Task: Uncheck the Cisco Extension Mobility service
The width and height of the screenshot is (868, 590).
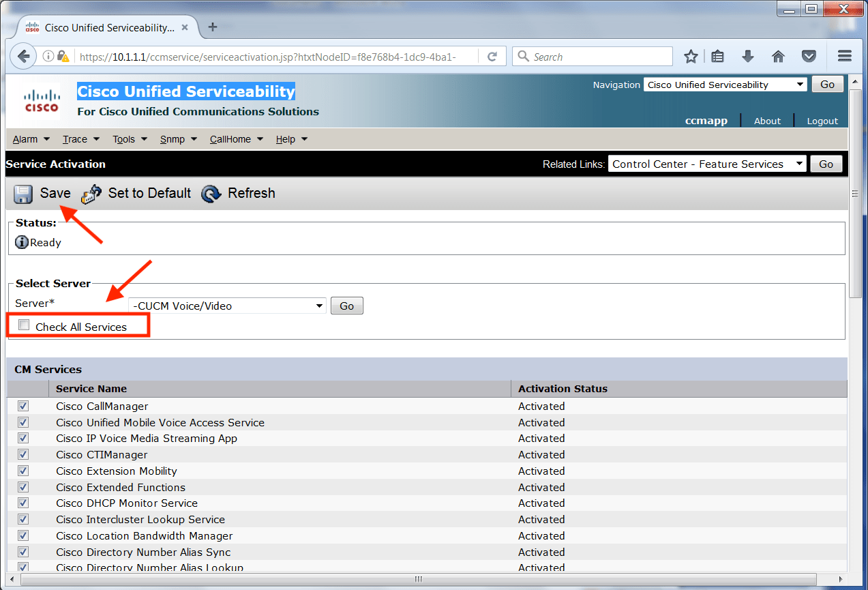Action: pyautogui.click(x=23, y=471)
